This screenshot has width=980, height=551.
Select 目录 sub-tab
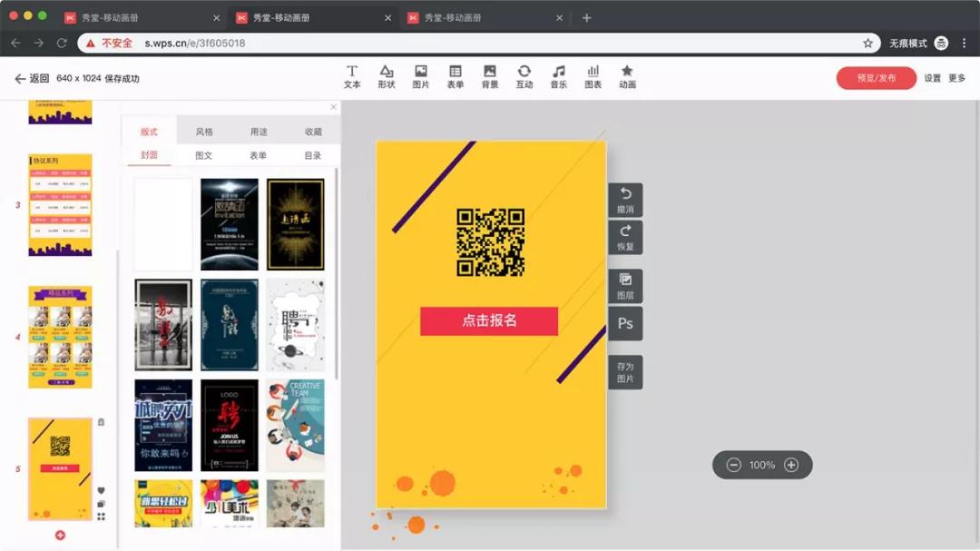coord(312,155)
